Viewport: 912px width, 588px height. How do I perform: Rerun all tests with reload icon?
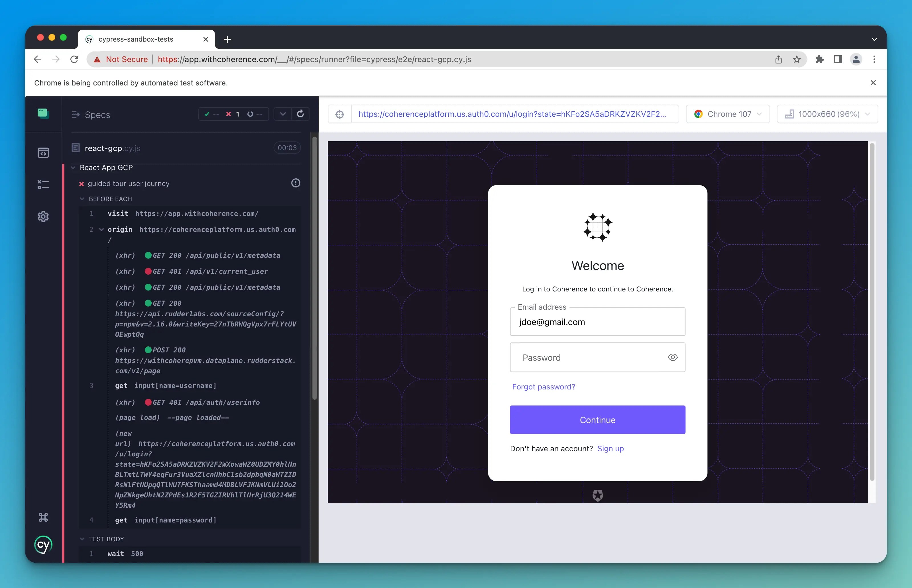tap(301, 114)
